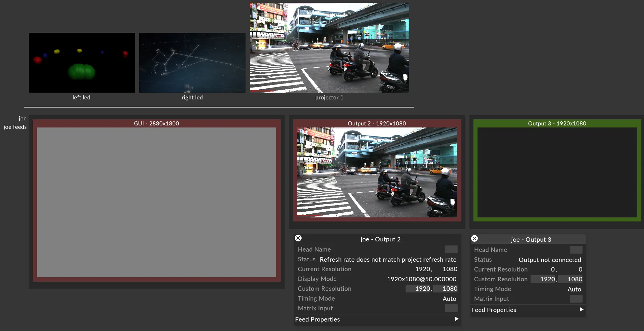Edit Output 2 Custom Resolution height 1080
The height and width of the screenshot is (331, 644).
446,289
